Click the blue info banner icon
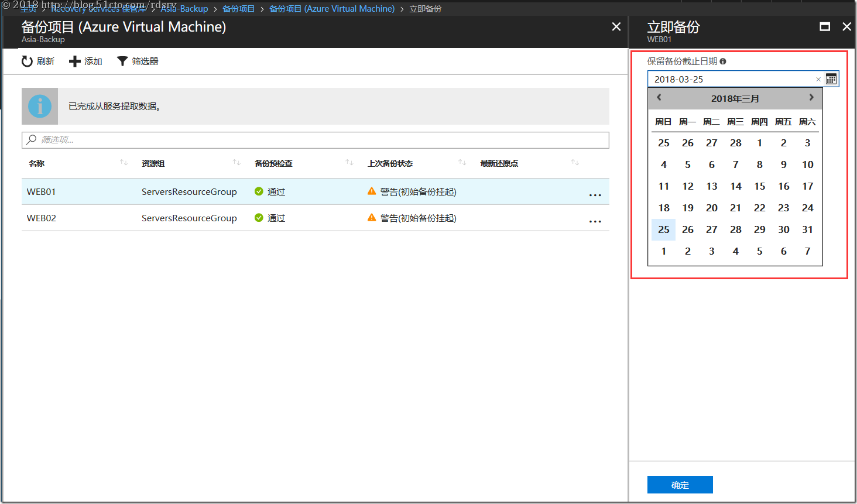Viewport: 857px width, 504px height. click(40, 107)
